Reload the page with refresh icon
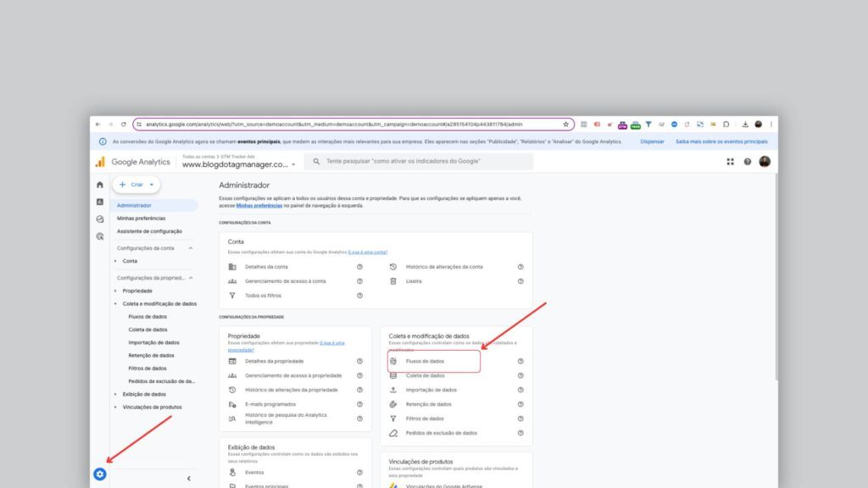This screenshot has height=488, width=868. (124, 125)
